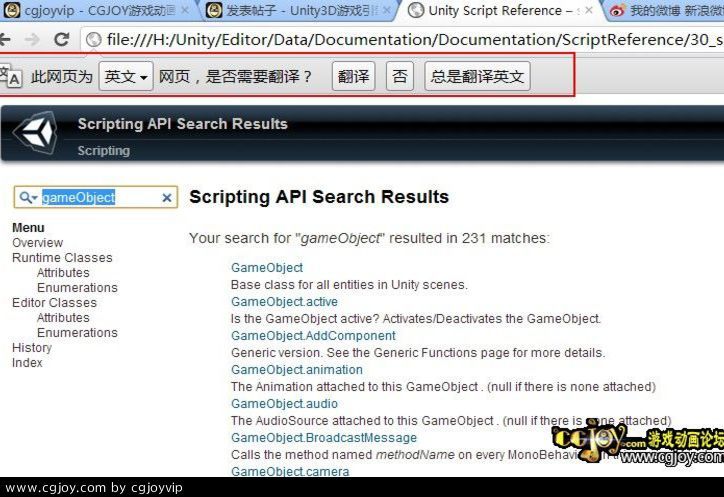Open the GameObject.animation result
The height and width of the screenshot is (497, 724).
tap(297, 370)
